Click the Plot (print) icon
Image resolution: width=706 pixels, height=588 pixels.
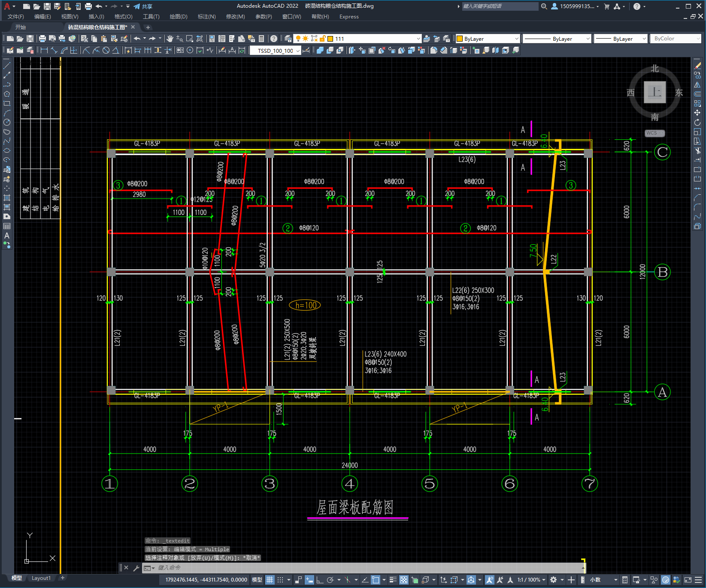point(42,39)
